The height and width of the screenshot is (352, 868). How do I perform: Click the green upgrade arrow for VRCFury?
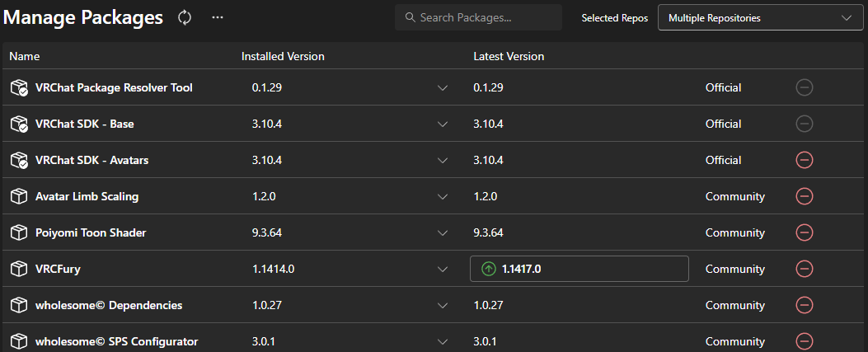(x=488, y=269)
